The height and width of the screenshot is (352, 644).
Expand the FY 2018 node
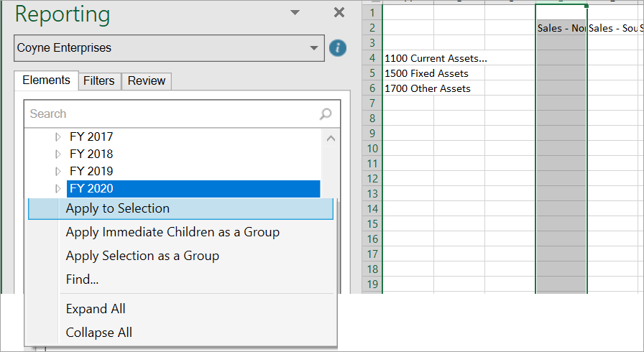pos(58,154)
